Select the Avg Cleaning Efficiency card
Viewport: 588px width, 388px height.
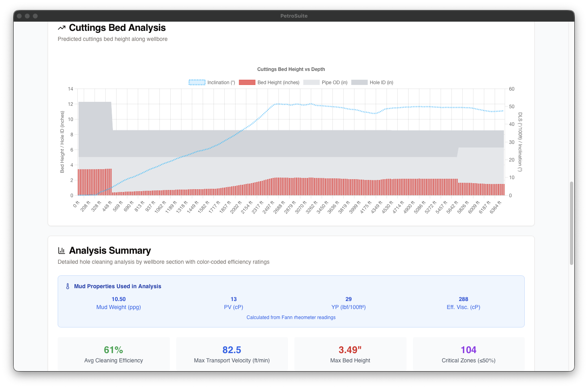click(x=113, y=354)
